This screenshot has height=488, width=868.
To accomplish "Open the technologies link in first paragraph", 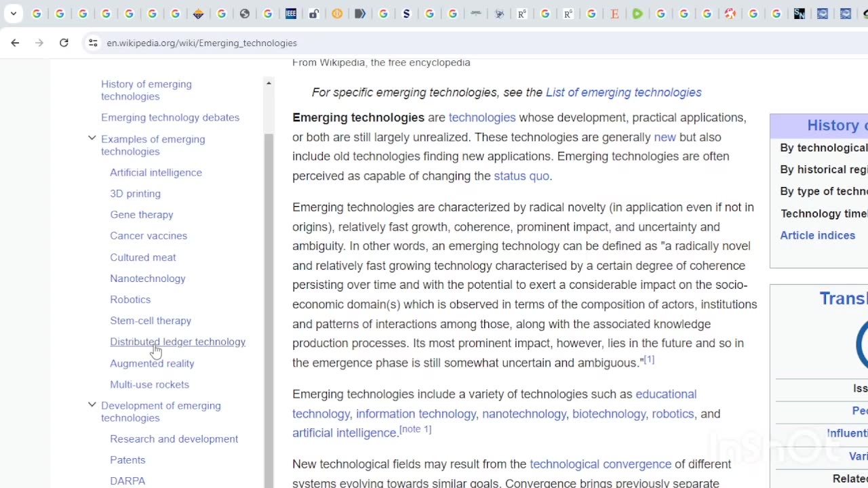I will 482,117.
